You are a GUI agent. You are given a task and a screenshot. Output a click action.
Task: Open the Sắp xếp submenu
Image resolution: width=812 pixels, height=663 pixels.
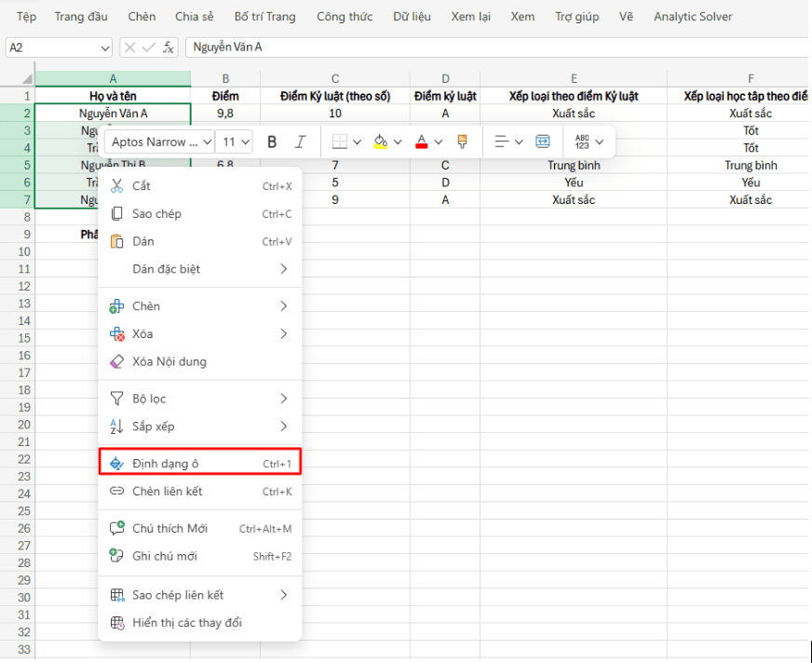[200, 426]
